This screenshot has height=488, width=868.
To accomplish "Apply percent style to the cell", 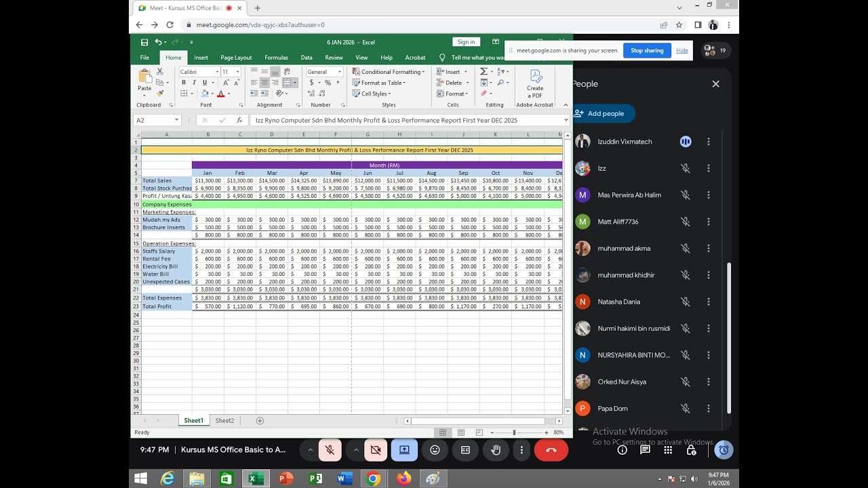I will [328, 83].
